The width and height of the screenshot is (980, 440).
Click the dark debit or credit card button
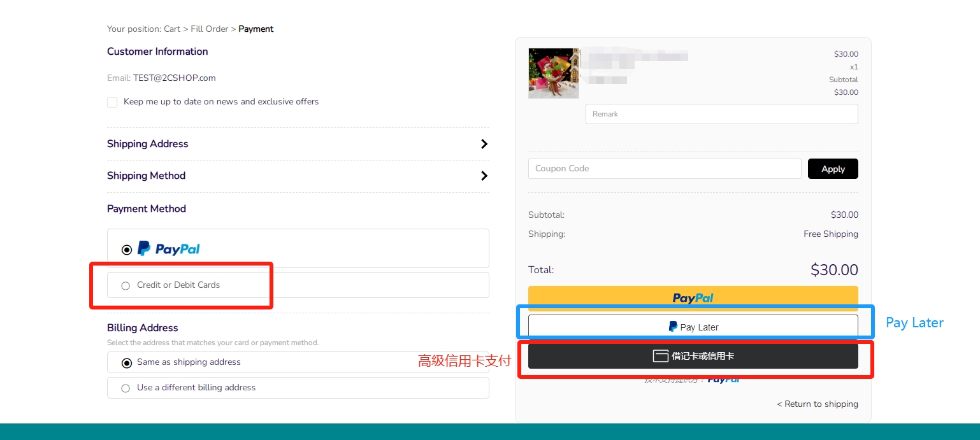tap(693, 356)
